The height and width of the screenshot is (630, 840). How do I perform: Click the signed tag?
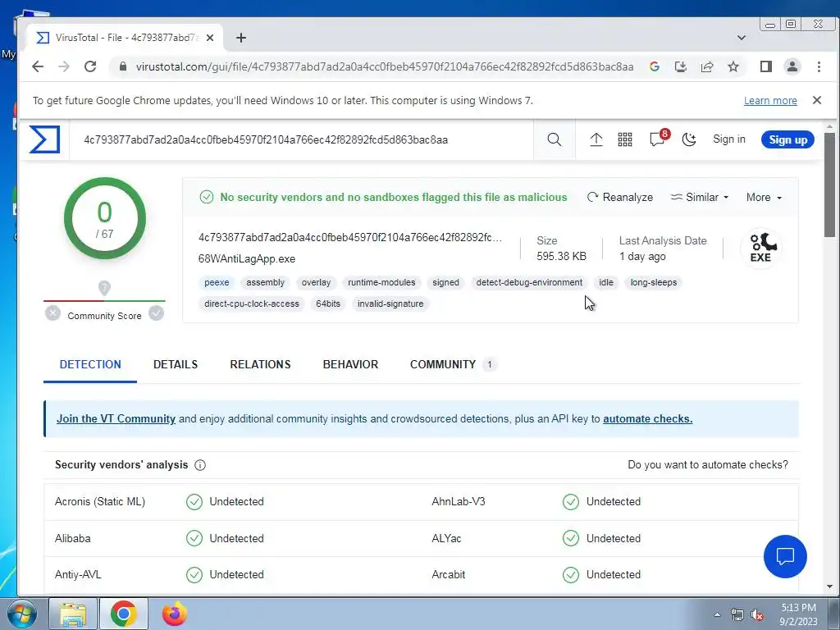click(445, 282)
